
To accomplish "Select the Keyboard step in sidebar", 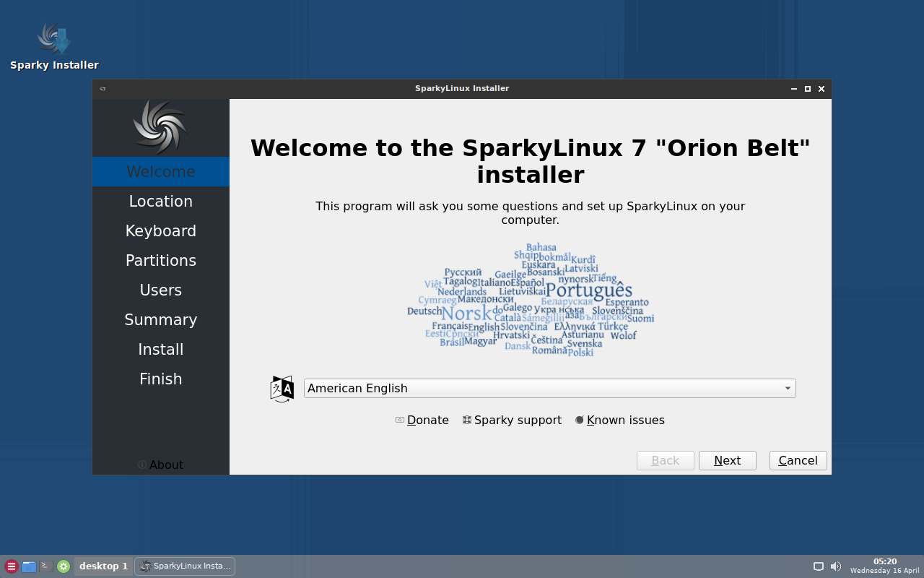I will (x=161, y=231).
